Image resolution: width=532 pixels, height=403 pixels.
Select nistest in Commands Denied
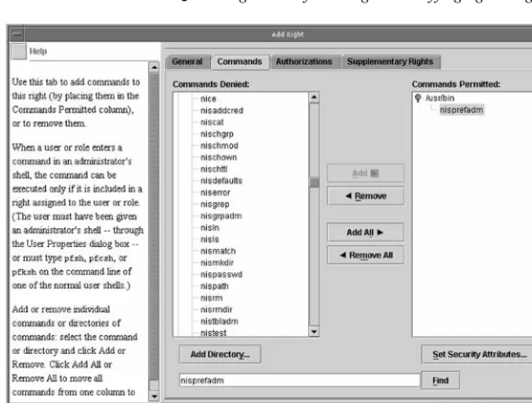[x=213, y=333]
